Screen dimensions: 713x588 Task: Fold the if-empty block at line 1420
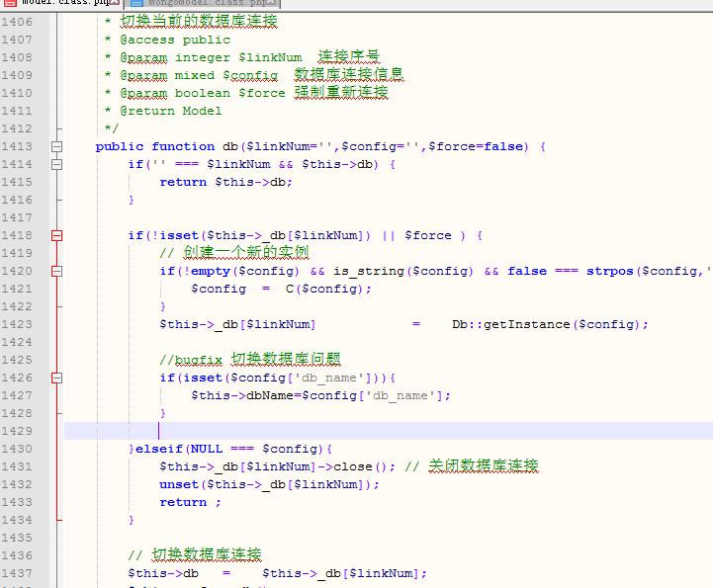(x=56, y=271)
